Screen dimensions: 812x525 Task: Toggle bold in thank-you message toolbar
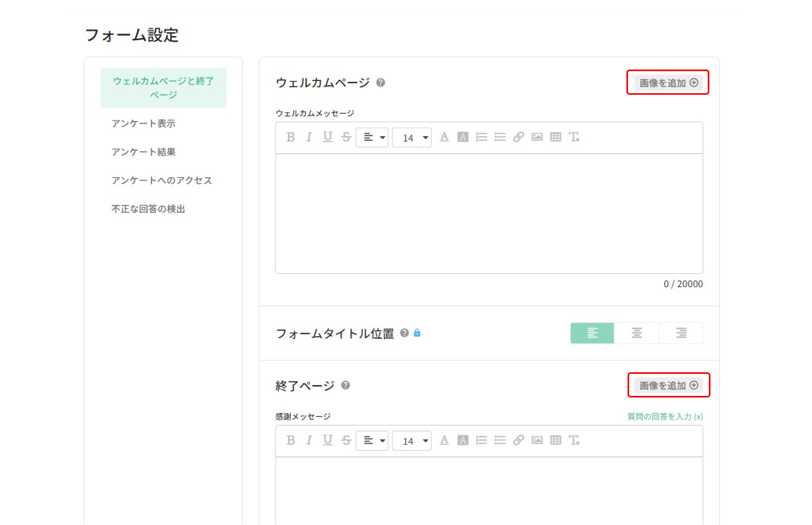point(291,441)
